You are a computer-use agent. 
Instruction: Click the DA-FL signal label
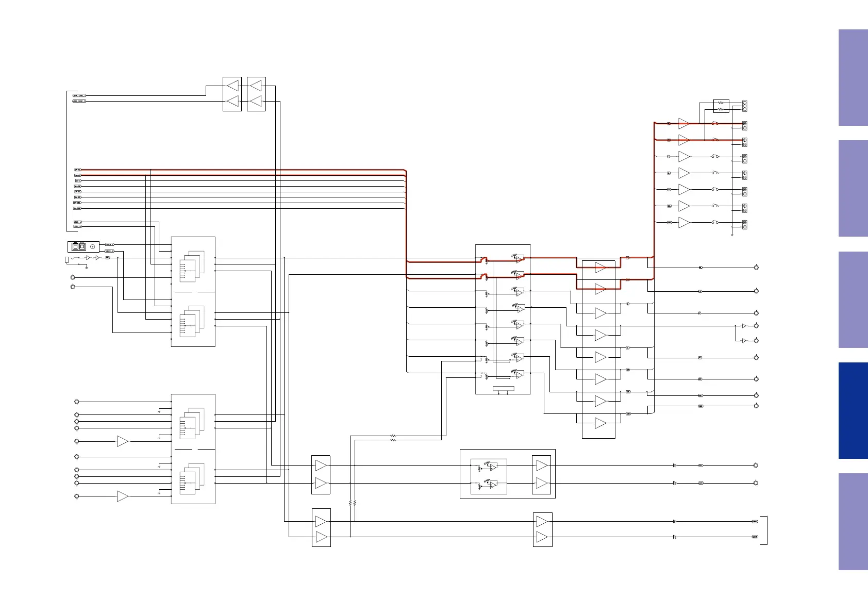pos(78,170)
